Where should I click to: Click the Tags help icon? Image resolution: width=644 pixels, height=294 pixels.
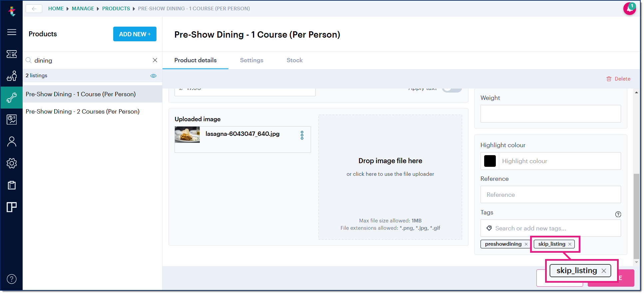pyautogui.click(x=618, y=214)
